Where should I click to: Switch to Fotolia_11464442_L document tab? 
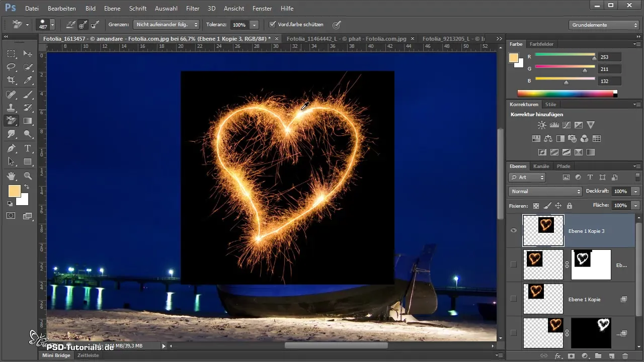point(346,38)
